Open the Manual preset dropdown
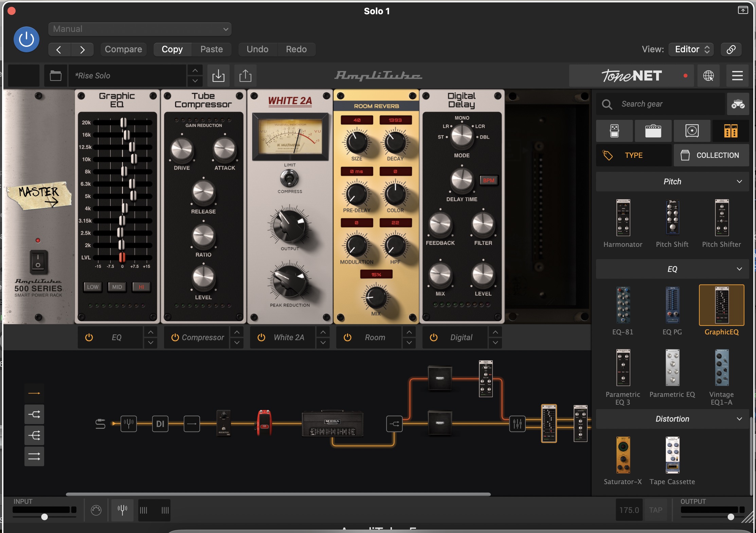Image resolution: width=756 pixels, height=533 pixels. 140,29
